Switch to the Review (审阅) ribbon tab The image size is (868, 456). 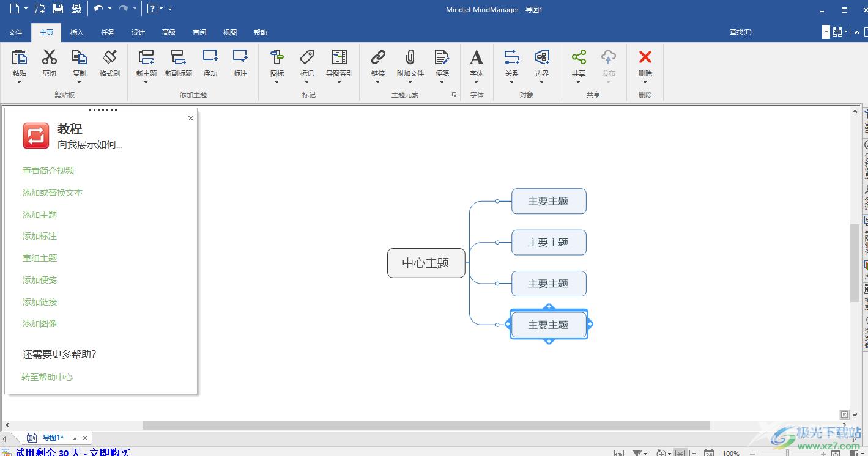coord(199,32)
